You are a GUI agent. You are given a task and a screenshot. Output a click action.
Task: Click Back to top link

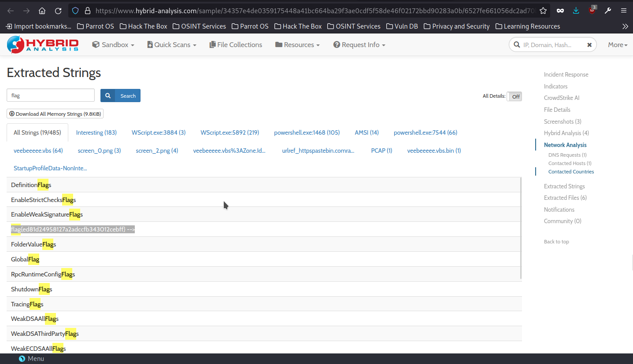(556, 242)
